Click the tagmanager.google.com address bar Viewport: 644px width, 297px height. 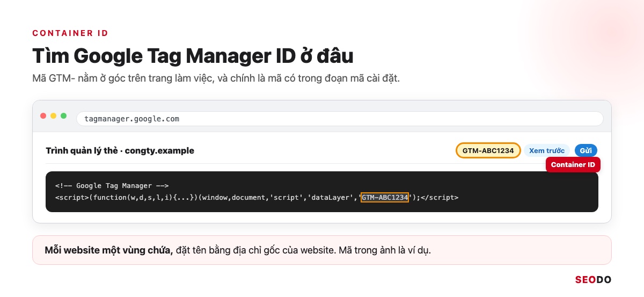coord(340,119)
